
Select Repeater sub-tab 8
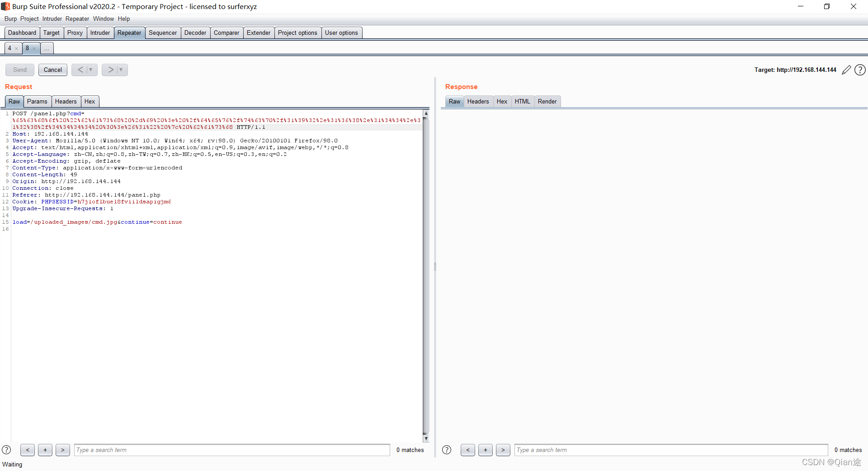(27, 48)
